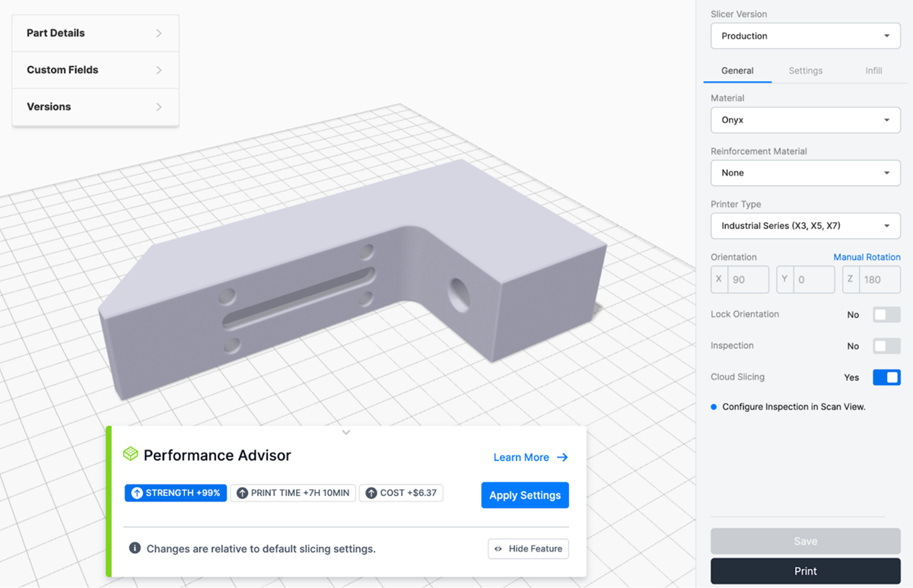Click the X orientation input field
This screenshot has height=588, width=913.
[x=748, y=280]
